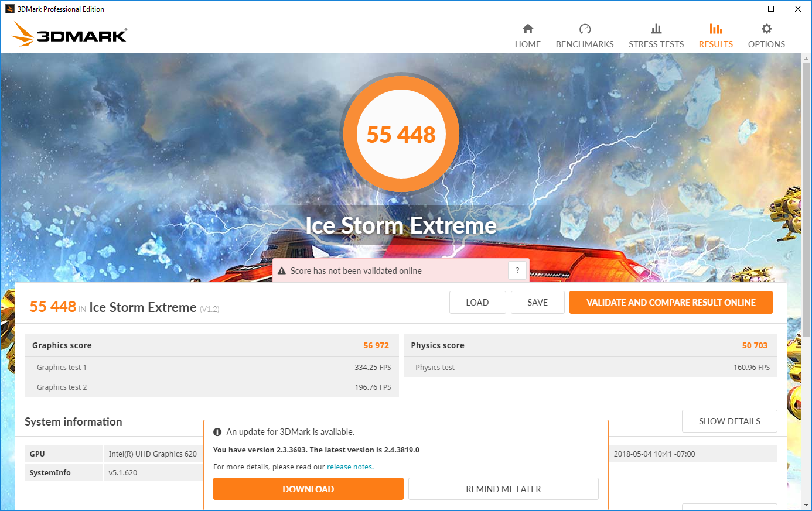
Task: Click the warning triangle icon beside validation message
Action: pos(282,271)
